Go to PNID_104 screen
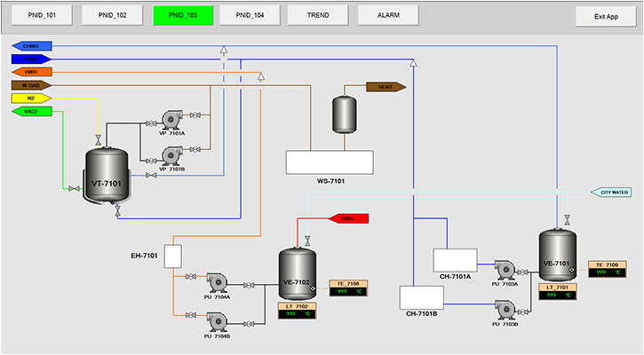The width and height of the screenshot is (644, 355). tap(250, 15)
